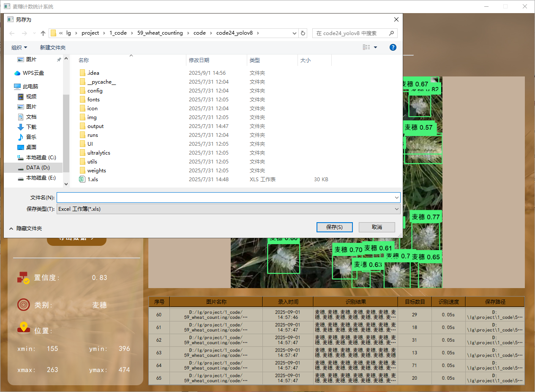Select the 1.xls spreadsheet file icon

point(82,180)
